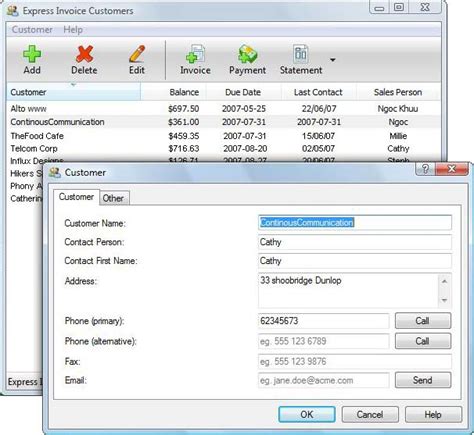Click Ngoc Khuu sales person cell

click(x=398, y=109)
